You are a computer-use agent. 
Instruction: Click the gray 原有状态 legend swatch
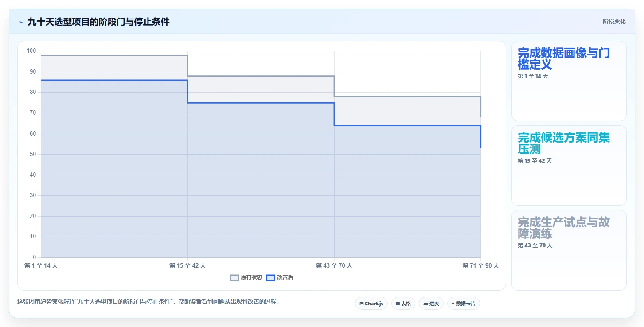click(234, 278)
